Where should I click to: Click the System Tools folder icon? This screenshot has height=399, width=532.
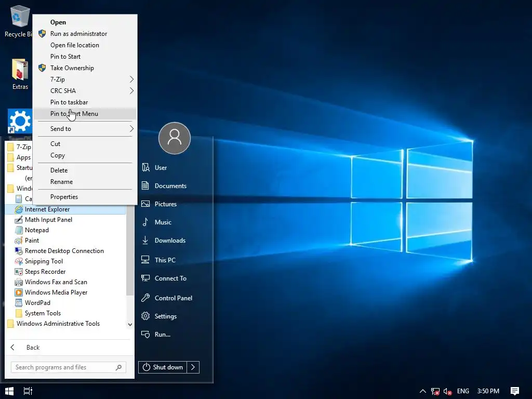[x=19, y=313]
